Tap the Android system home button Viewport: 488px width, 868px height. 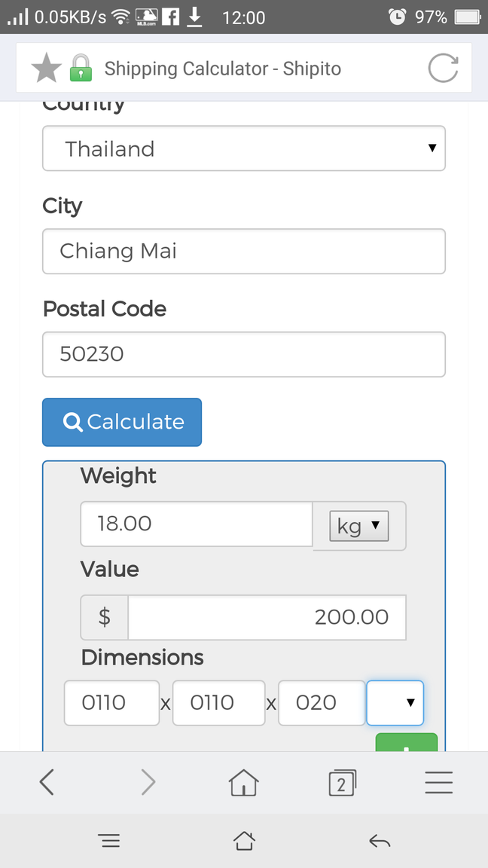tap(243, 842)
